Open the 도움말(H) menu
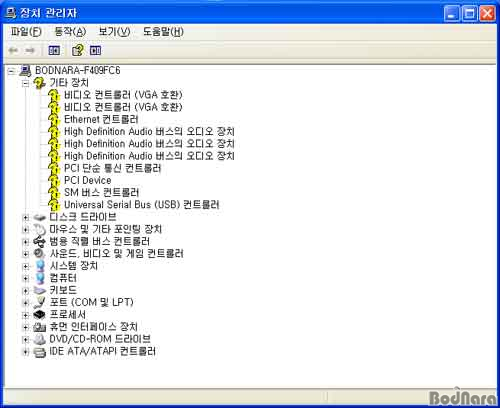The height and width of the screenshot is (408, 500). [163, 32]
